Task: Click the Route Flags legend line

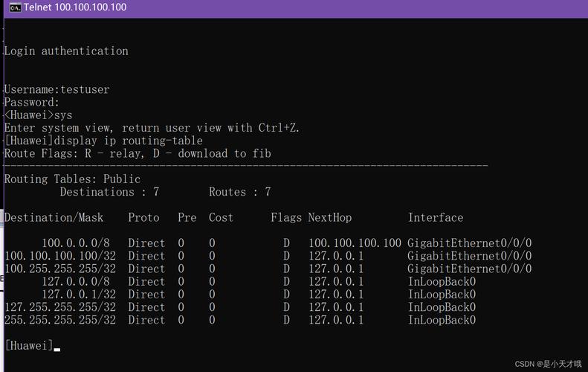Action: (138, 153)
